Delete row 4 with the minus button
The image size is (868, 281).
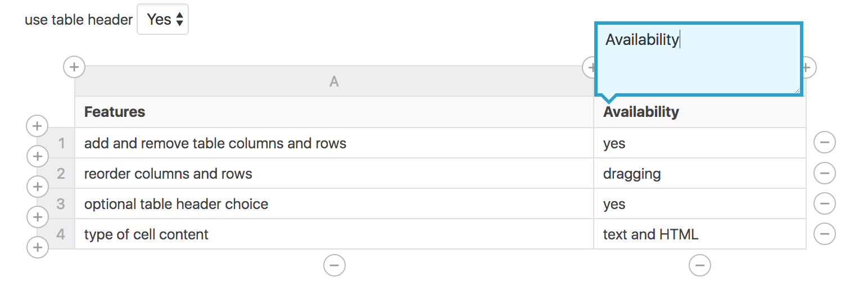pyautogui.click(x=824, y=233)
